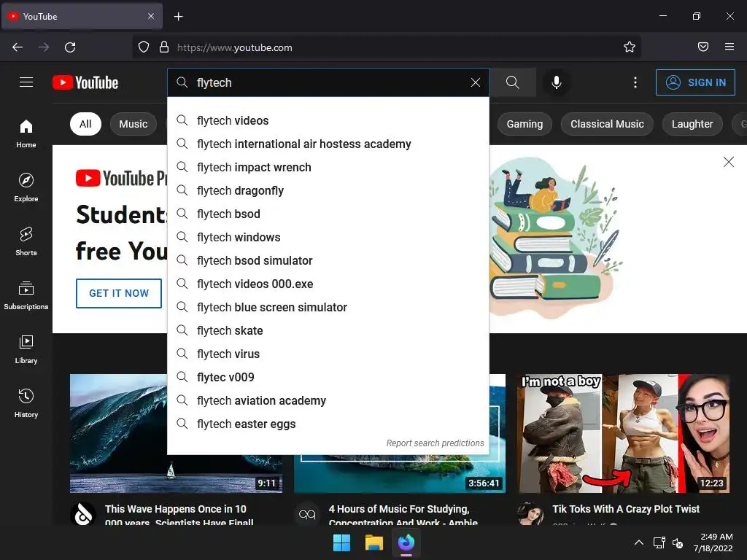Open the wave video channel avatar
Image resolution: width=747 pixels, height=560 pixels.
(x=83, y=514)
